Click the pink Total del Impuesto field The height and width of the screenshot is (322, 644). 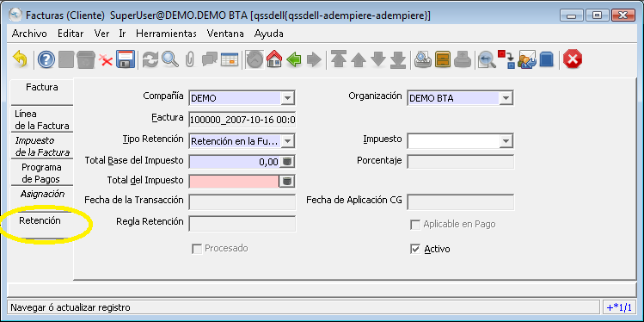[235, 181]
